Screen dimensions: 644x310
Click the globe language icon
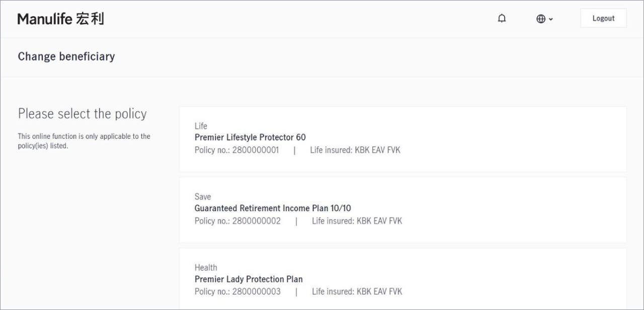point(541,19)
